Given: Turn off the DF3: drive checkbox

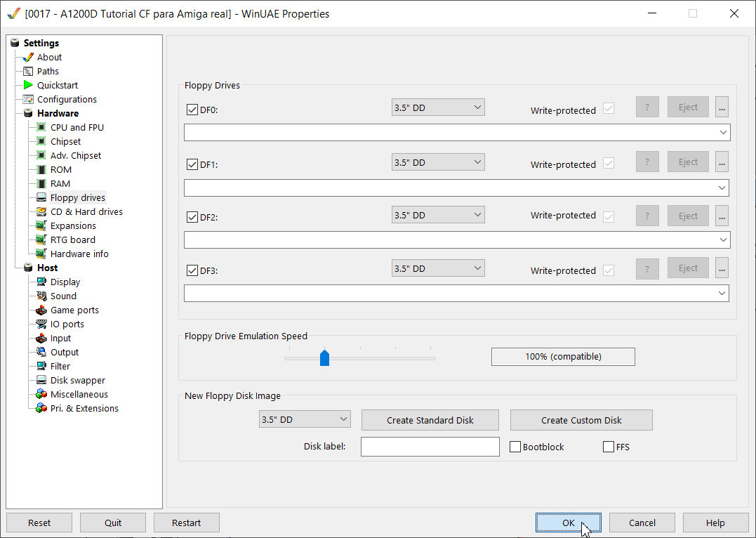Looking at the screenshot, I should click(x=192, y=270).
